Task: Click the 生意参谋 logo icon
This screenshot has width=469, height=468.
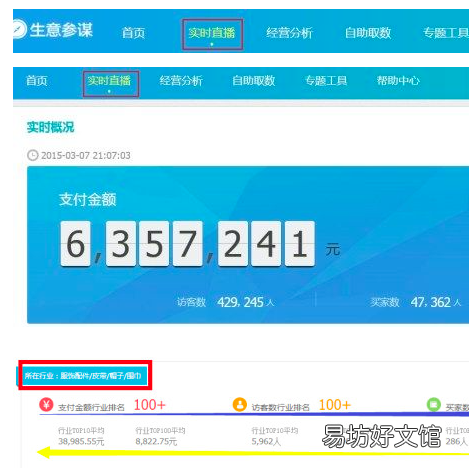Action: [x=19, y=29]
